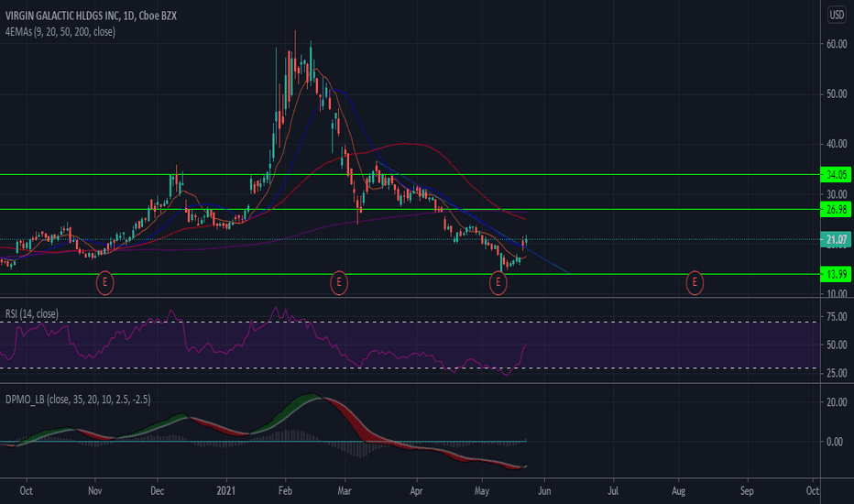Click the 20.00 DPMO axis label

[x=837, y=402]
